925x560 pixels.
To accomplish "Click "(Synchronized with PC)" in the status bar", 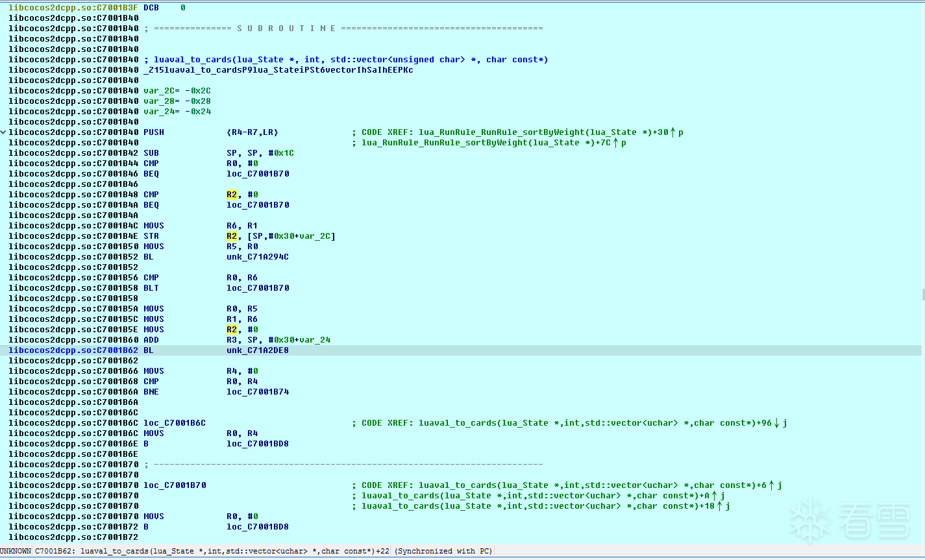I will pyautogui.click(x=443, y=552).
